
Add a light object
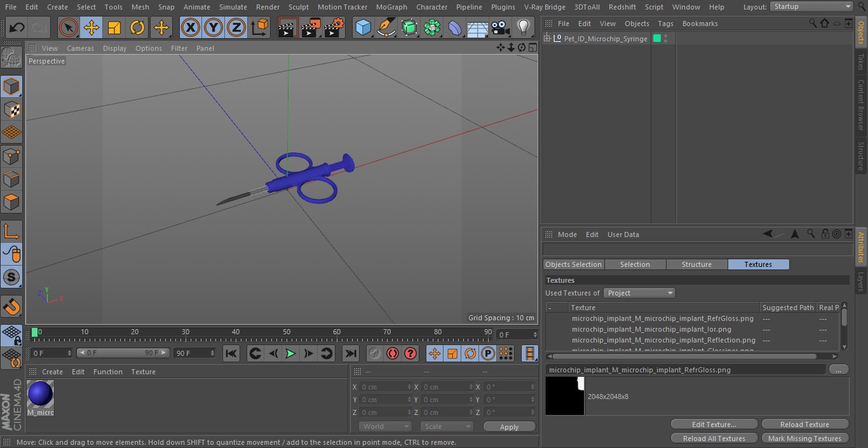coord(523,28)
